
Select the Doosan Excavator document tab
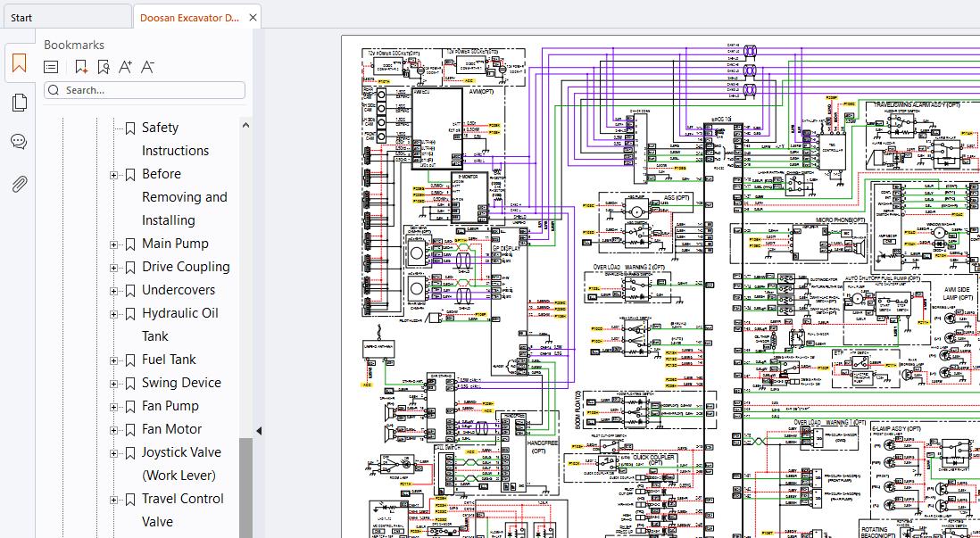189,18
